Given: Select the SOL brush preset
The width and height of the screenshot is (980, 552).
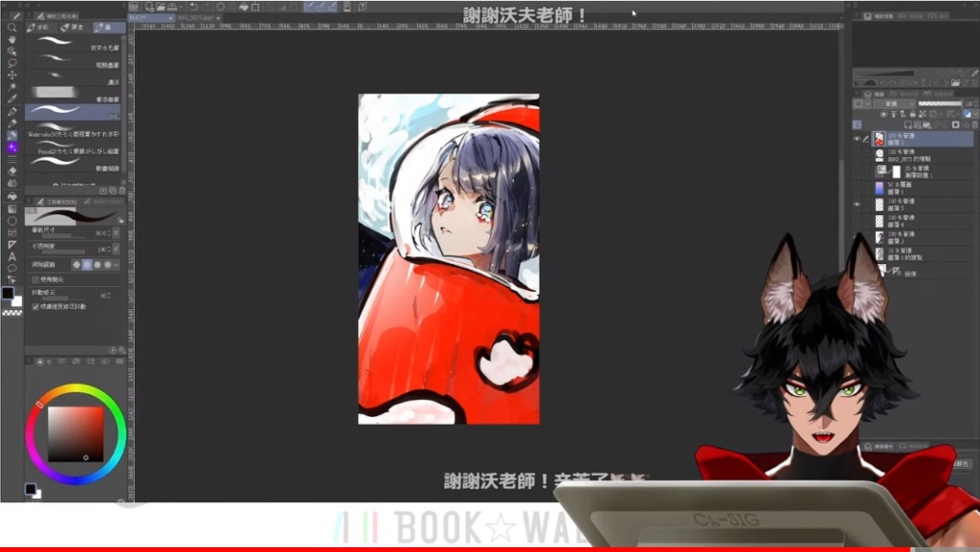Looking at the screenshot, I should 73,112.
